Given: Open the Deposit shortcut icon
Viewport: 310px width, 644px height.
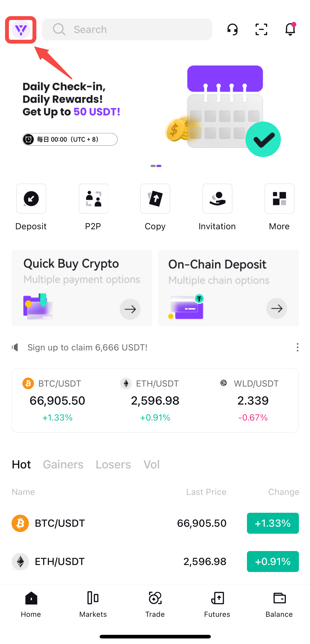Looking at the screenshot, I should click(x=31, y=198).
